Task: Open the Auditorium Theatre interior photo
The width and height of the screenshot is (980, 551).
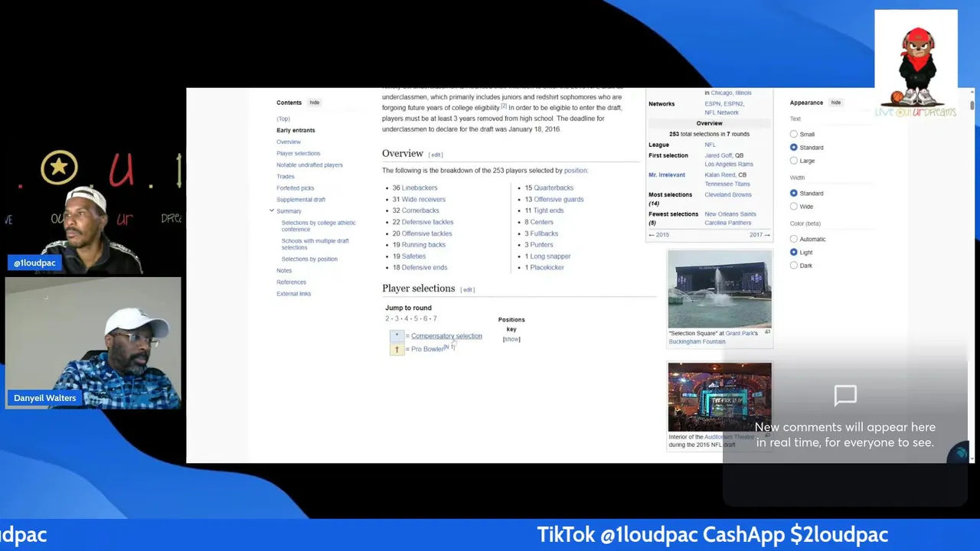Action: click(x=720, y=397)
